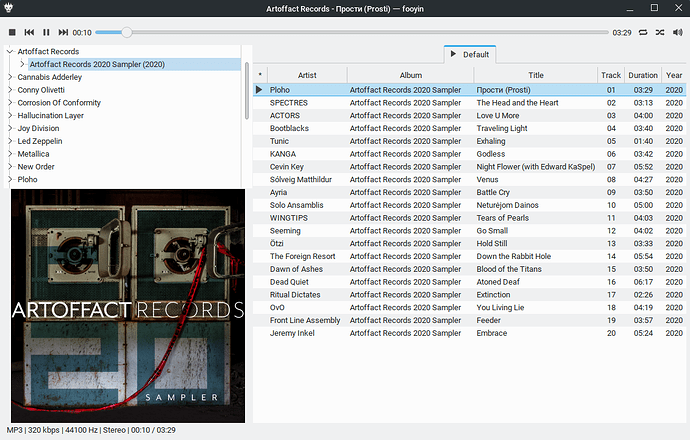The height and width of the screenshot is (440, 690).
Task: Open the volume control speaker icon
Action: point(677,33)
